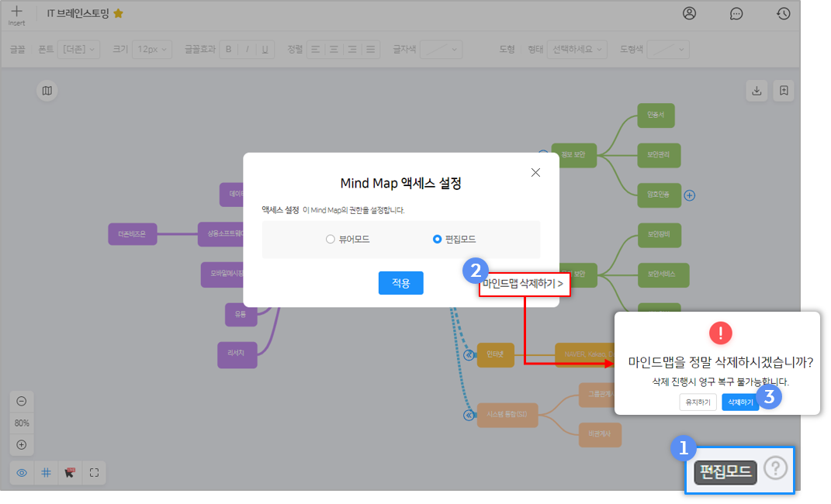
Task: Select the 뷰어모드 radio button
Action: pyautogui.click(x=331, y=240)
